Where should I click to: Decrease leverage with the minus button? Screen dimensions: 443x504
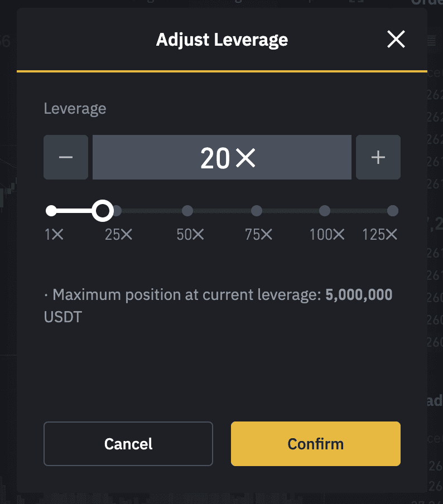pyautogui.click(x=66, y=157)
